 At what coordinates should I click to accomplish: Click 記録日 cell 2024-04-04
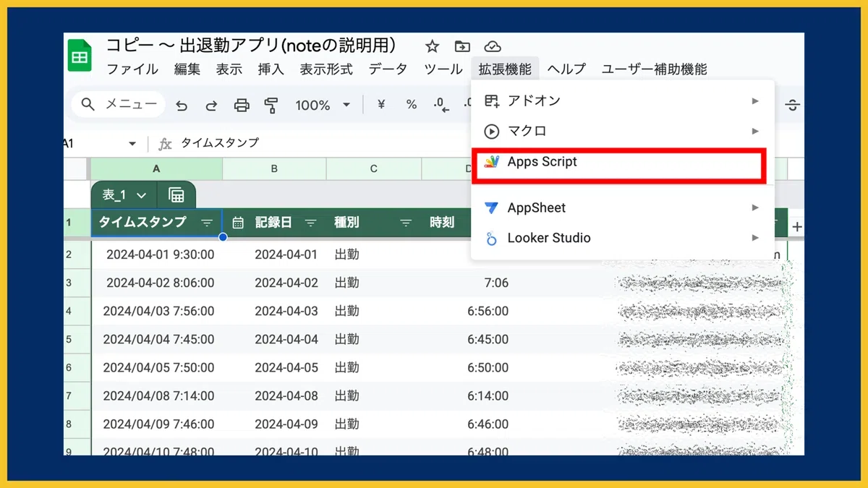pos(286,339)
